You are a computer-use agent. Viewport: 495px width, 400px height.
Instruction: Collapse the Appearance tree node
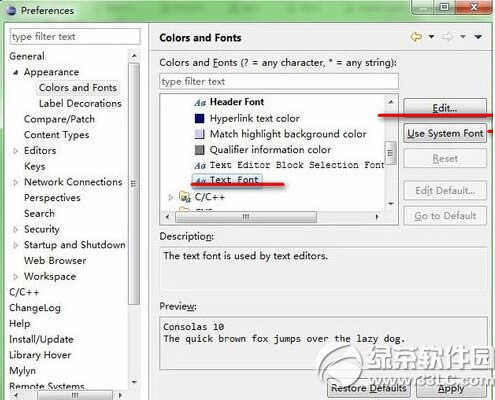(x=16, y=72)
